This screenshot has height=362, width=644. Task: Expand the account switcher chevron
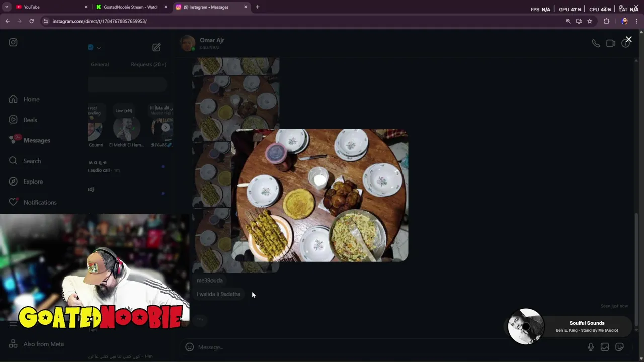(x=99, y=48)
